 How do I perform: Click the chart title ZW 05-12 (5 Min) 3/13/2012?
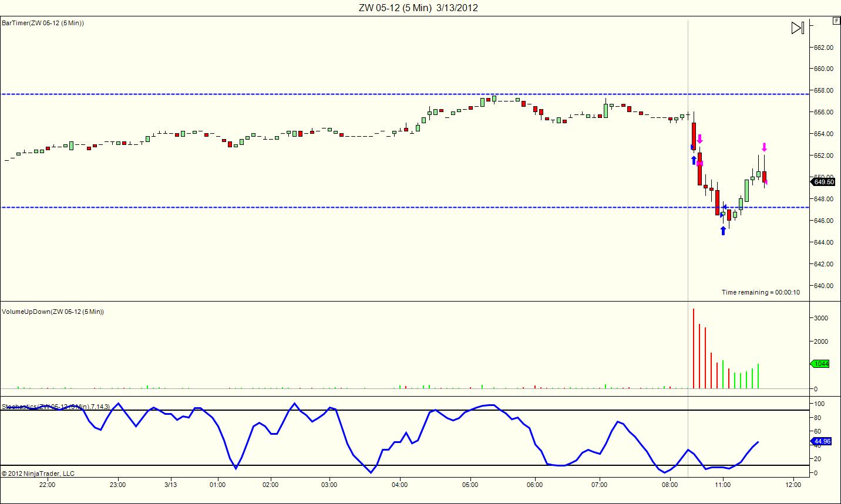click(418, 8)
